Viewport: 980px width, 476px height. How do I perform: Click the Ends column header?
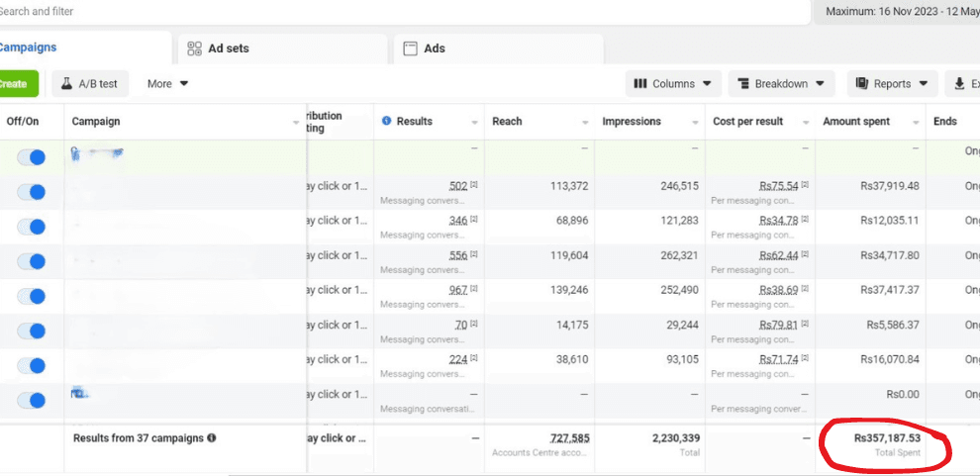[x=945, y=121]
